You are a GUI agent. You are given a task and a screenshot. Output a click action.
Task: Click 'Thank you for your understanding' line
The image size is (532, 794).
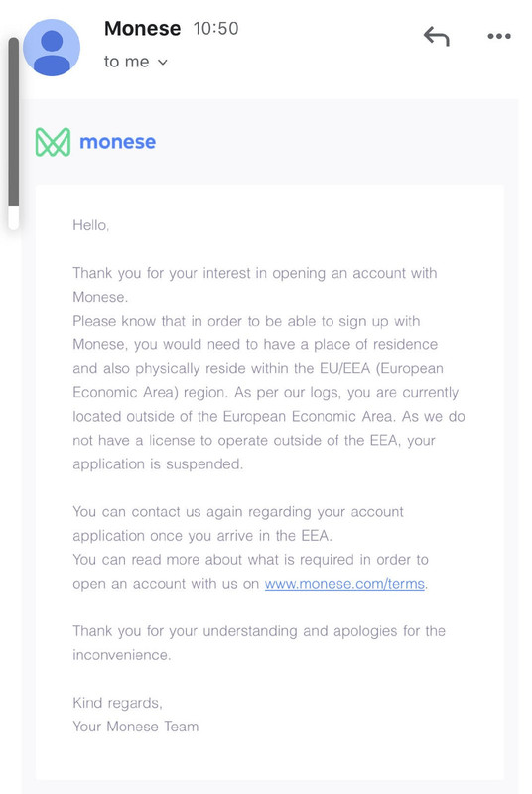[x=259, y=631]
